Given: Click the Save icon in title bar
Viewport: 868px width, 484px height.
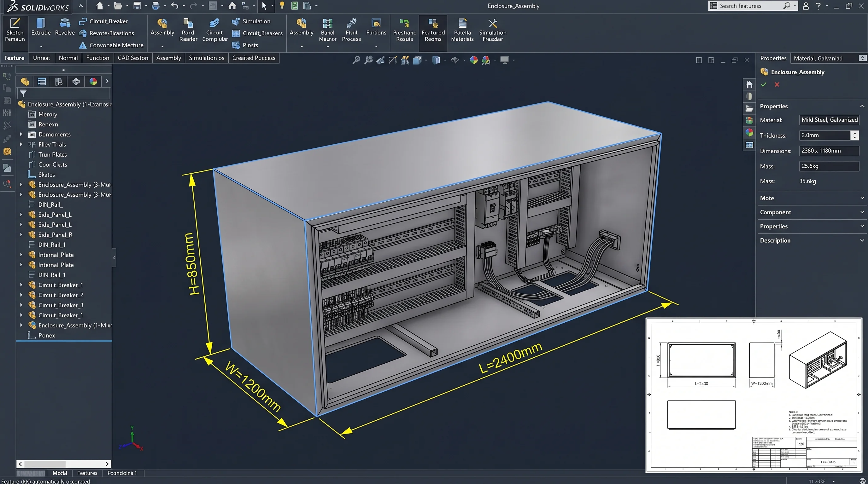Looking at the screenshot, I should pos(137,6).
